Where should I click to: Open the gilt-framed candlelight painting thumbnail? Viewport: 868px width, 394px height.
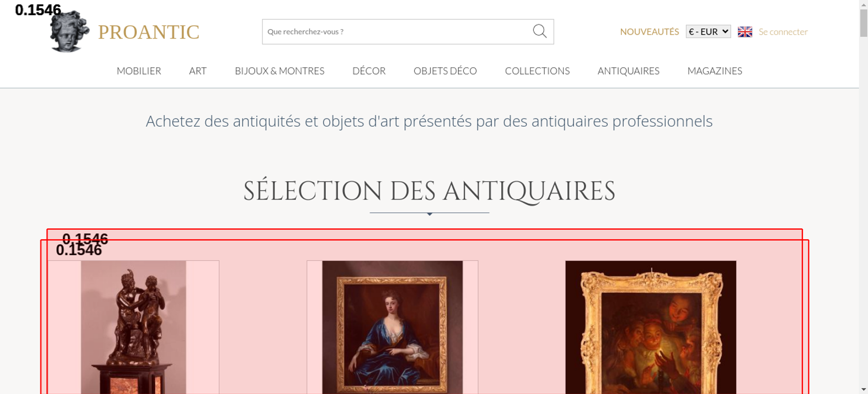point(651,327)
